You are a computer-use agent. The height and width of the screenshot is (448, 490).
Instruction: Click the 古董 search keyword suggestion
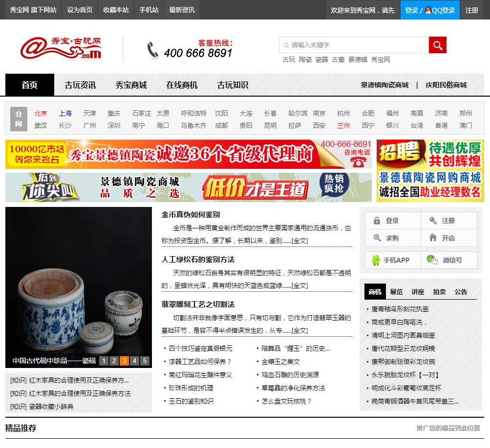tap(338, 60)
